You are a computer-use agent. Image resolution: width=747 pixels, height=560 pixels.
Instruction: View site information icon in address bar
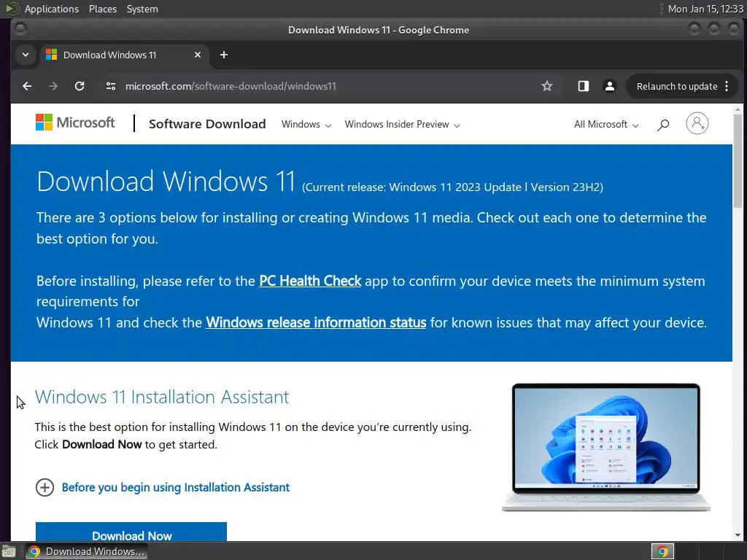(x=111, y=86)
